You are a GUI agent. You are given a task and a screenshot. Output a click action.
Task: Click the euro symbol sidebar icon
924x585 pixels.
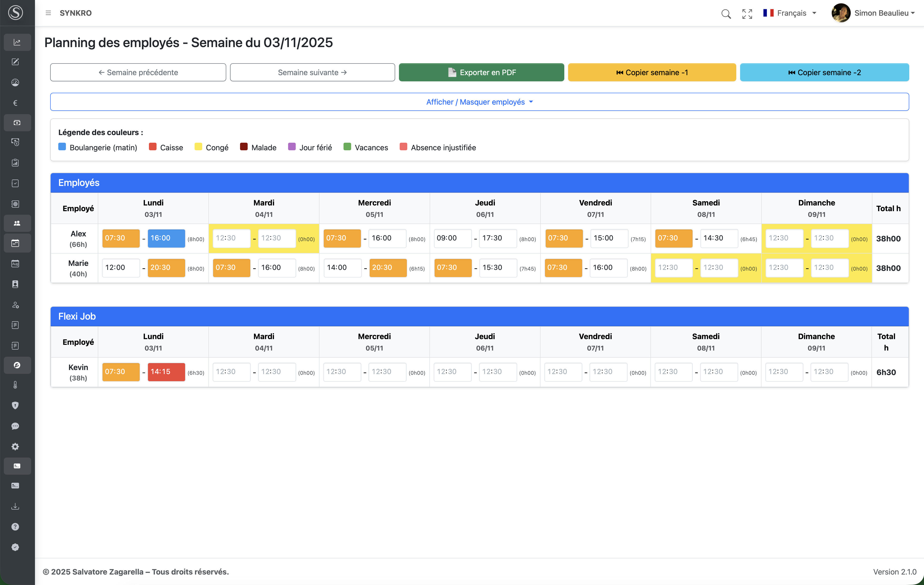[x=15, y=103]
